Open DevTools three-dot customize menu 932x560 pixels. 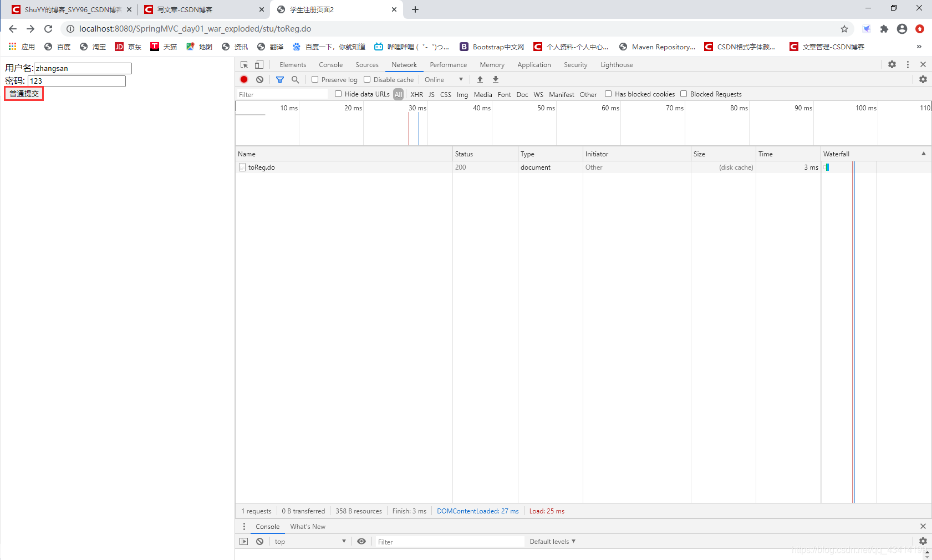coord(908,64)
